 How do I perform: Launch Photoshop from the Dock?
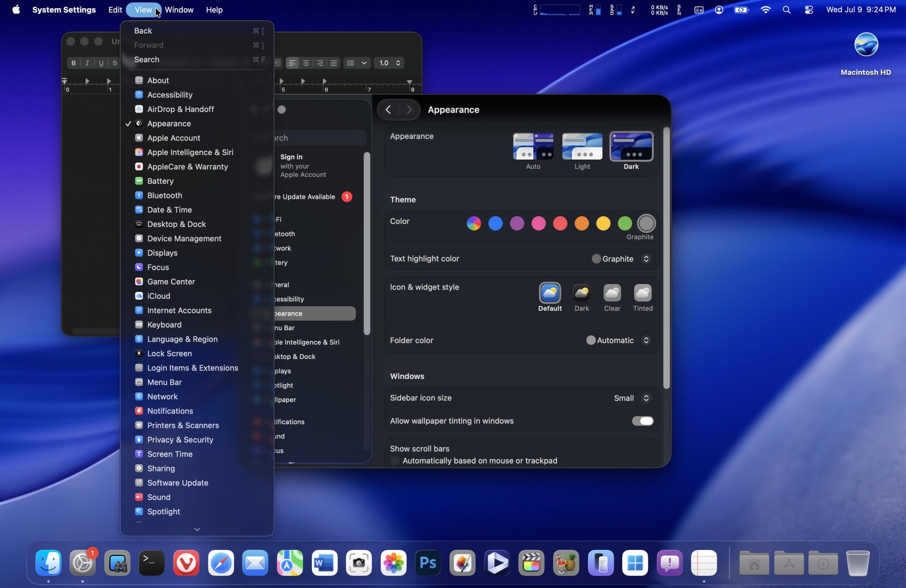(427, 563)
